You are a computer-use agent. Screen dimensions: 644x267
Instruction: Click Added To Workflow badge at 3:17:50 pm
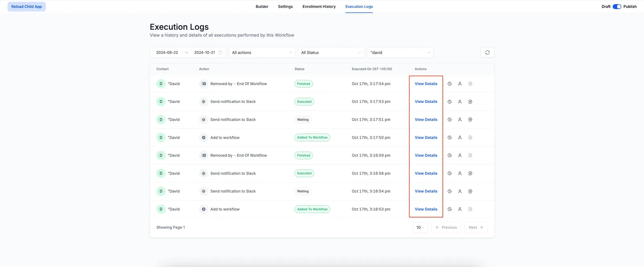click(312, 138)
